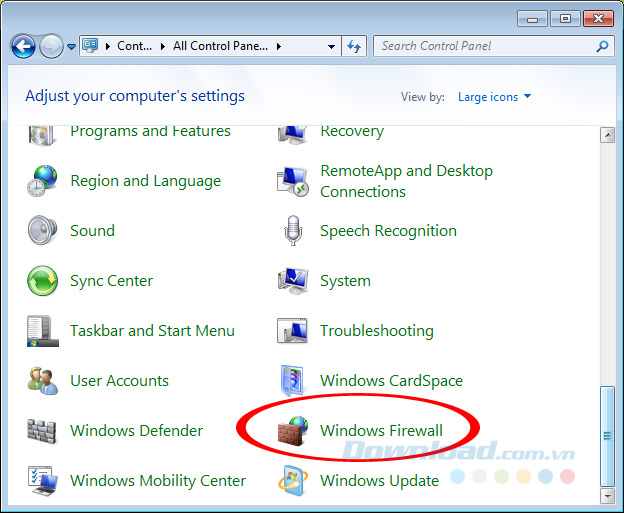Viewport: 624px width, 513px height.
Task: Open the Taskbar and Start Menu icon
Action: [x=42, y=331]
